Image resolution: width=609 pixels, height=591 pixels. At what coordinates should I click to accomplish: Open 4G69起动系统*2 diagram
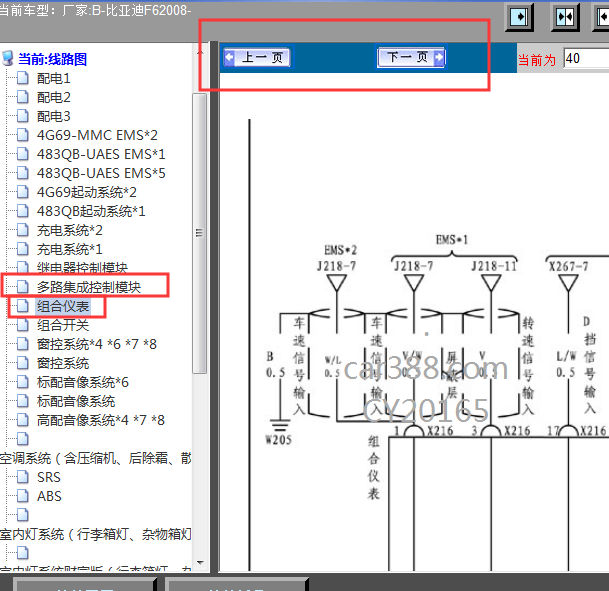pyautogui.click(x=87, y=192)
